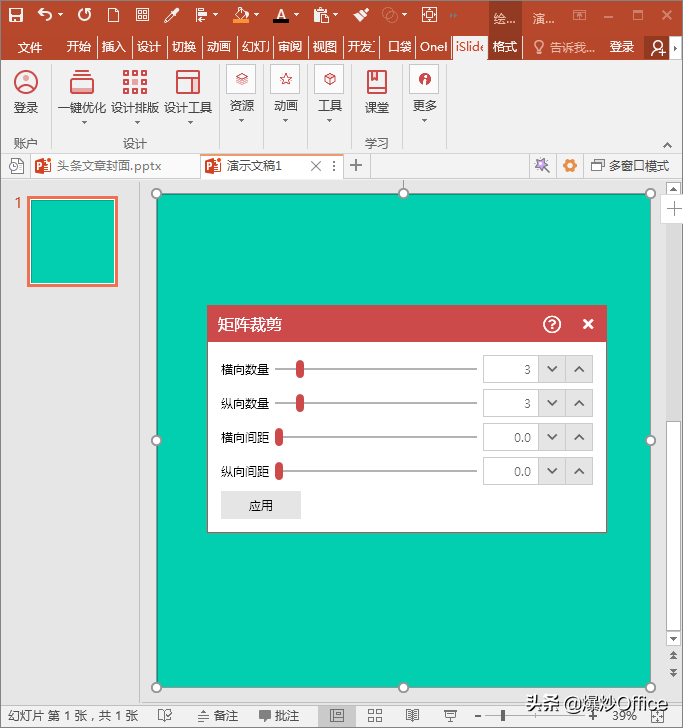Image resolution: width=683 pixels, height=728 pixels.
Task: Click 告诉我 tell me search box
Action: [564, 47]
